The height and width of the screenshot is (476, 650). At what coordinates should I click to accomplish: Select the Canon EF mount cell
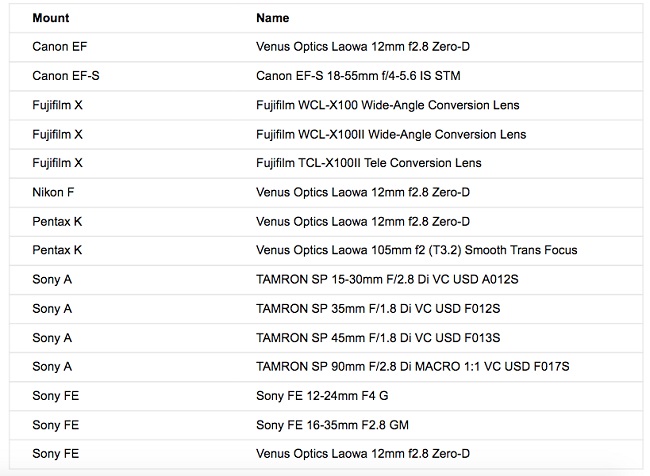pos(60,47)
